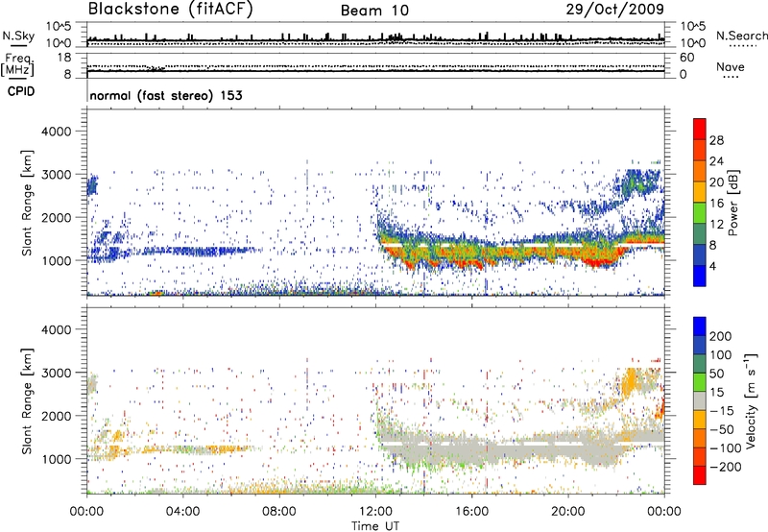Click the red bottom segment of Velocity colorbar
Screen dimensions: 768x532
pyautogui.click(x=700, y=475)
